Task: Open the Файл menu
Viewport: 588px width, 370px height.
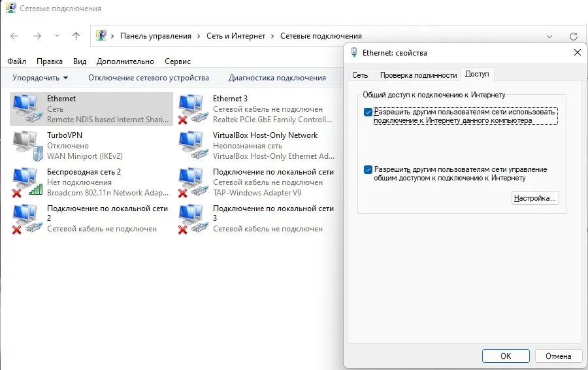Action: 16,61
